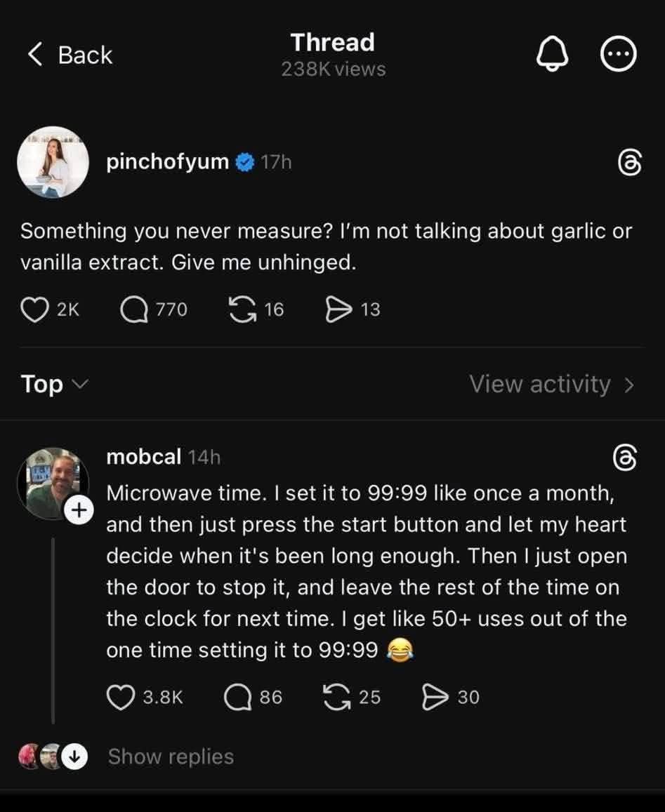
Task: Follow mobcal with the plus badge
Action: pyautogui.click(x=79, y=509)
